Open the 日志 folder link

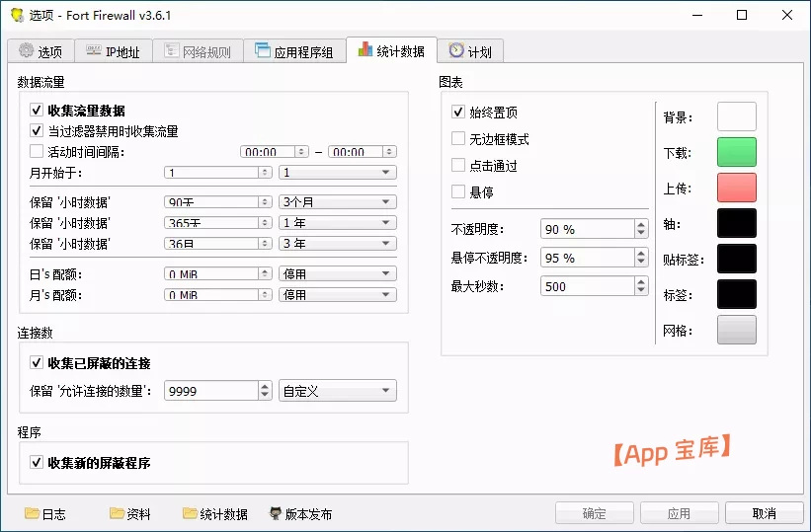click(45, 513)
